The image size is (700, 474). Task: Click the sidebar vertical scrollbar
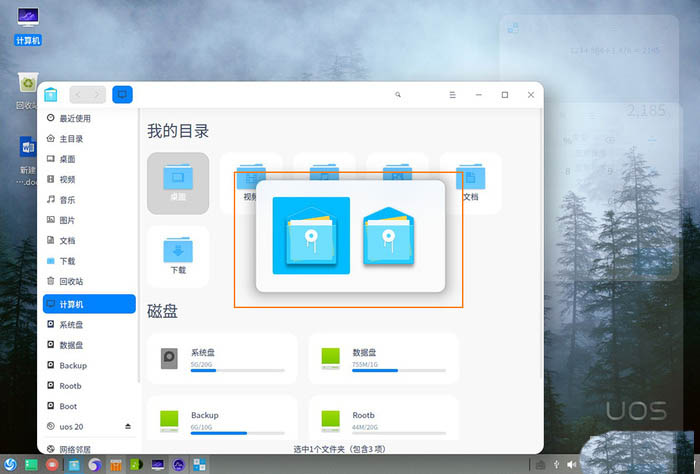(x=139, y=245)
